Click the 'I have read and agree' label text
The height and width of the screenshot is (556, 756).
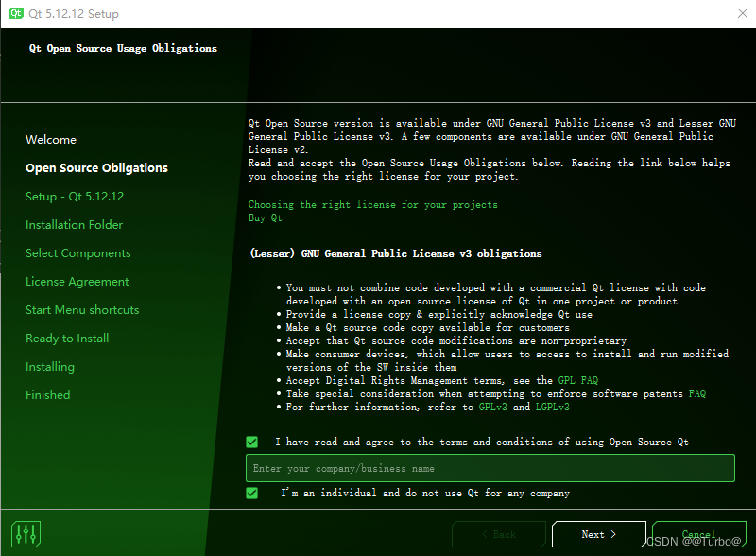coord(482,443)
